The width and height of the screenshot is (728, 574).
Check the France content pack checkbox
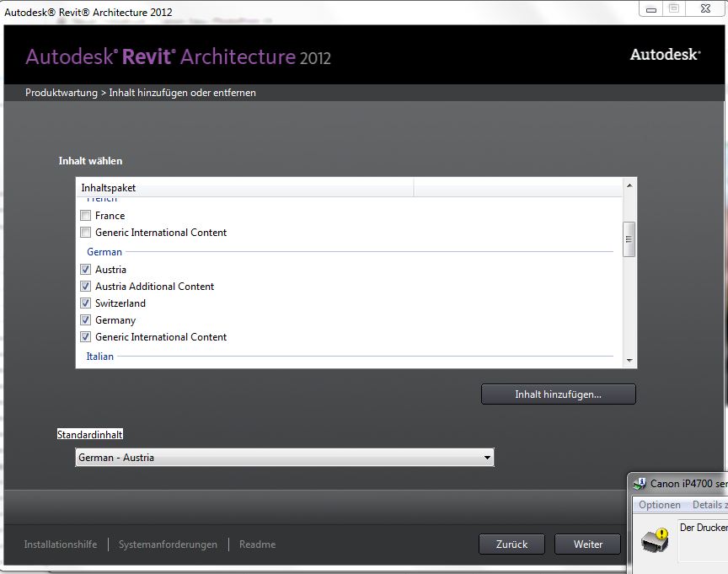(85, 216)
